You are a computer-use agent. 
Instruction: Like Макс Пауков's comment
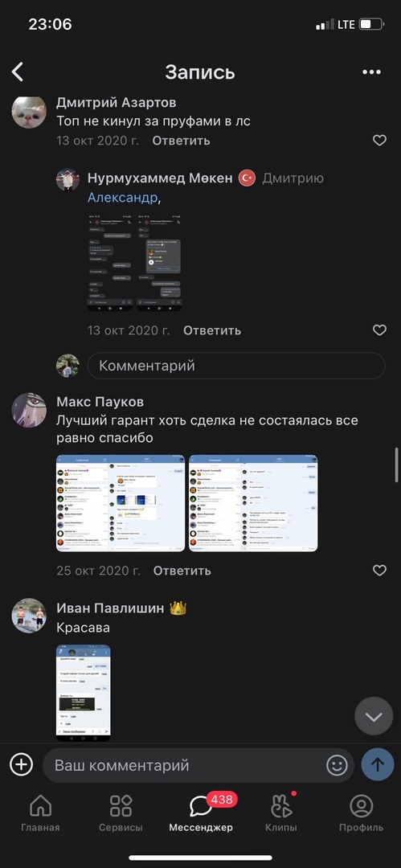[x=379, y=571]
